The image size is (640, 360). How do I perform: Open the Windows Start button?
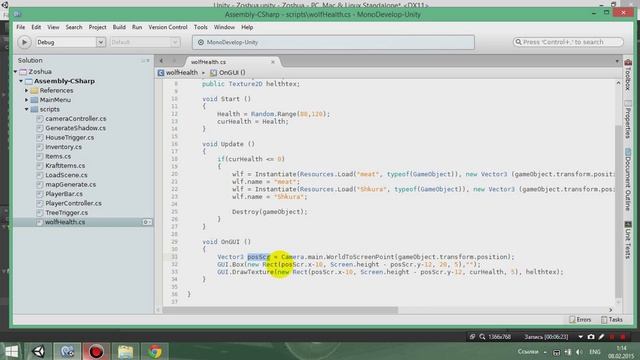point(11,351)
